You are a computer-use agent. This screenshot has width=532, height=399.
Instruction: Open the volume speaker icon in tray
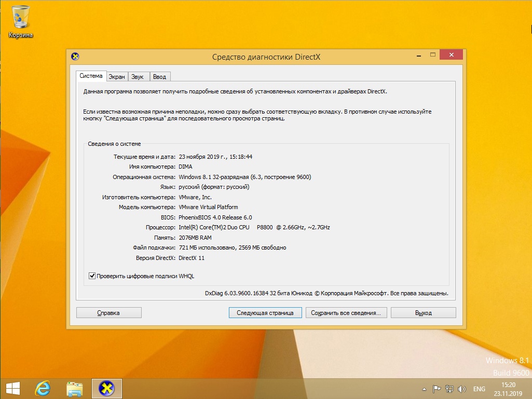(462, 389)
